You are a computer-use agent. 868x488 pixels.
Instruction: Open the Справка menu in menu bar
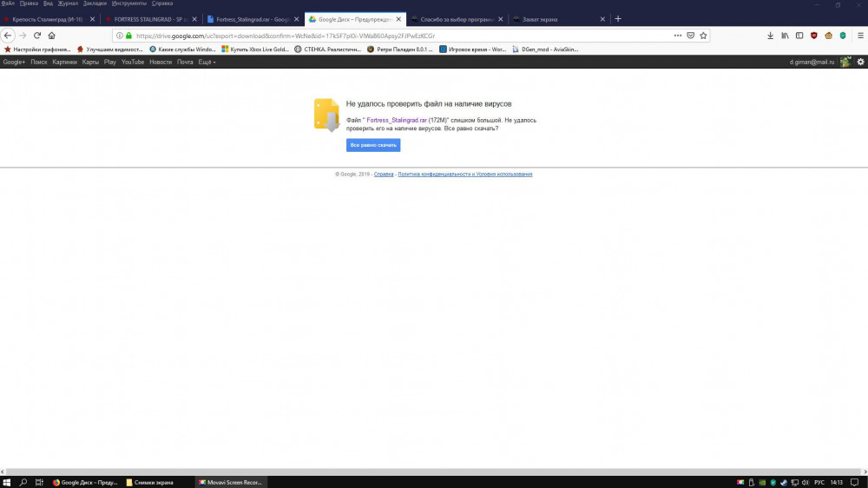tap(162, 3)
